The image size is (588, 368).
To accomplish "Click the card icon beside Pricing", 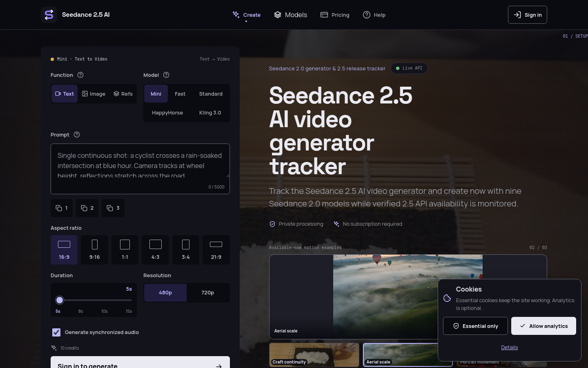I will point(324,15).
